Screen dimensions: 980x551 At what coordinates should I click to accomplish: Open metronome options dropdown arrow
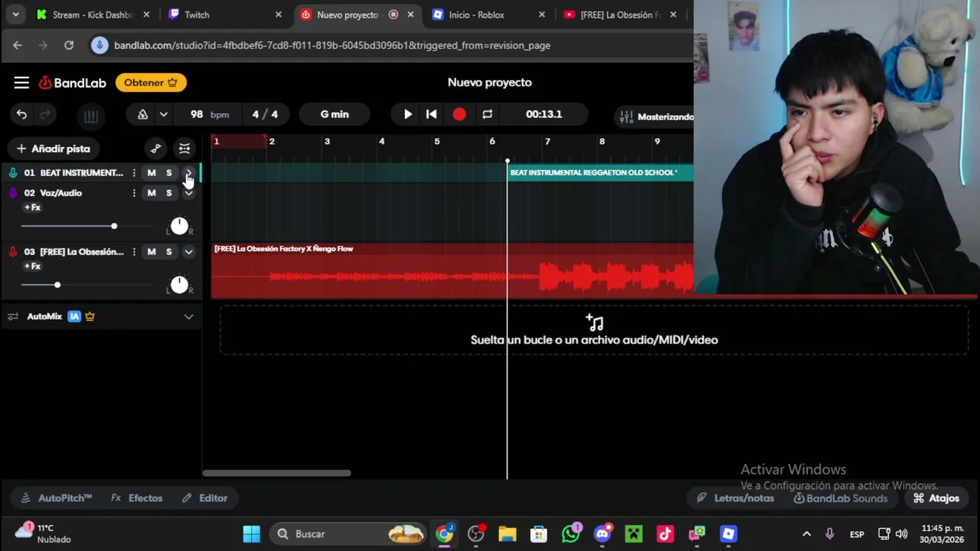[x=163, y=115]
